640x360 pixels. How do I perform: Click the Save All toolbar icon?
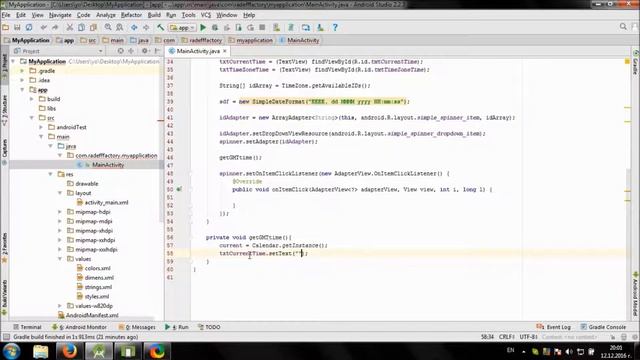[17, 27]
